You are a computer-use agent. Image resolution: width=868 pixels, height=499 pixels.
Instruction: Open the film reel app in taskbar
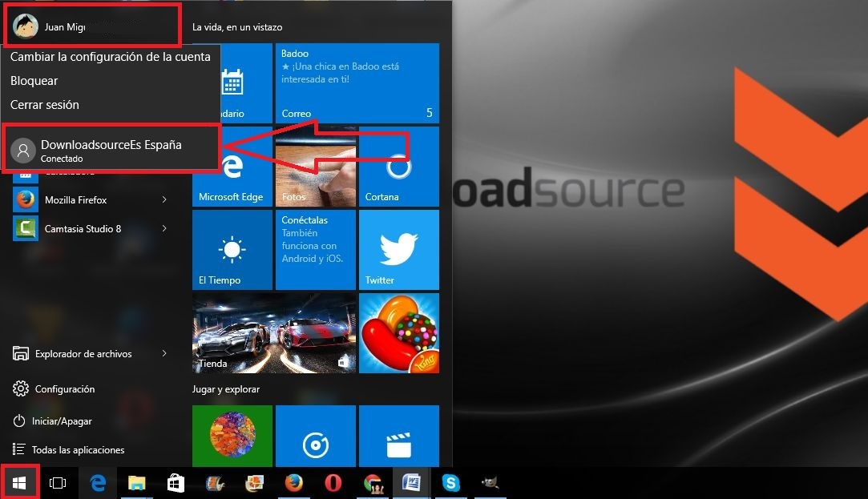point(216,483)
